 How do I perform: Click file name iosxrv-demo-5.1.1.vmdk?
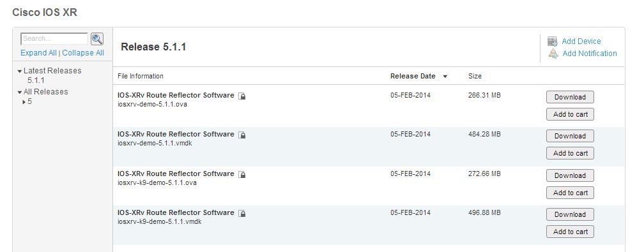click(x=155, y=144)
